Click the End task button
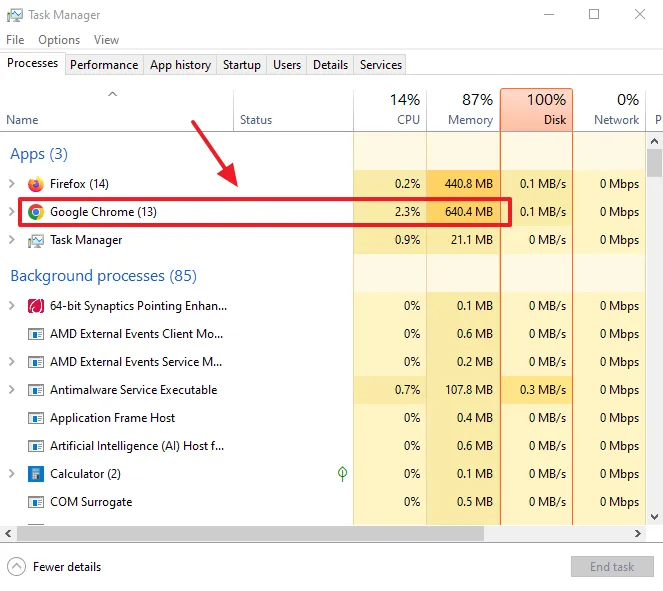The width and height of the screenshot is (663, 591). click(612, 566)
